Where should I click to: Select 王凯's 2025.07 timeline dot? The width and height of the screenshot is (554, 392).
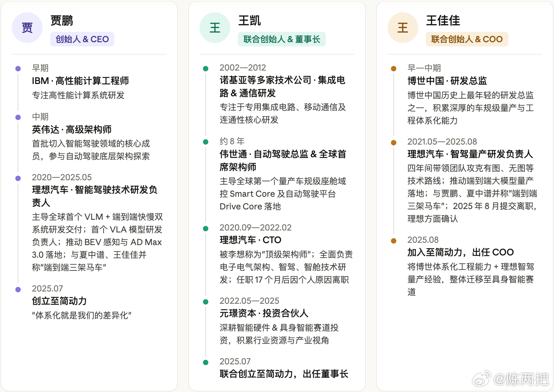point(206,362)
